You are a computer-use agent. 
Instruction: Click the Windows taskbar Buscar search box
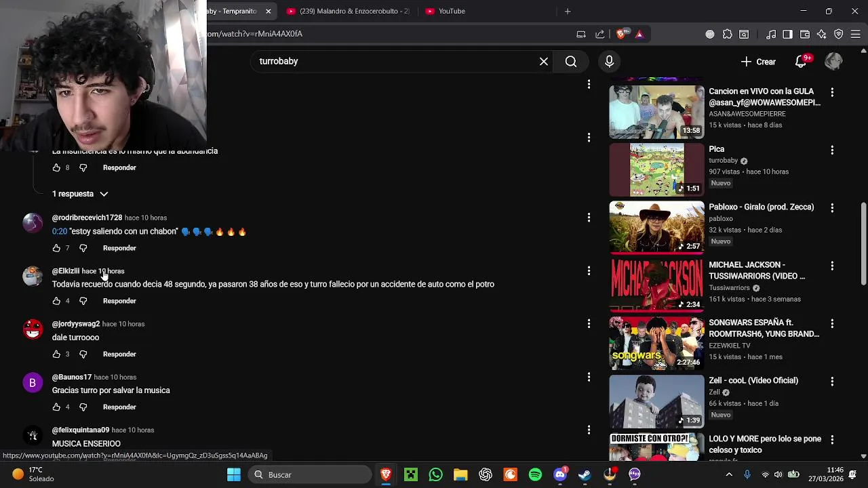point(309,475)
